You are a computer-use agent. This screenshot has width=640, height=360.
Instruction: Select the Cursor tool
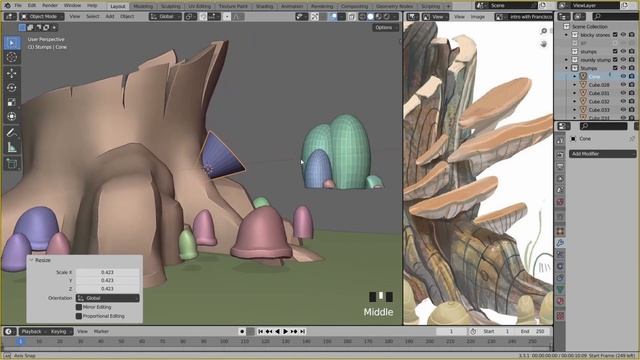click(x=12, y=58)
